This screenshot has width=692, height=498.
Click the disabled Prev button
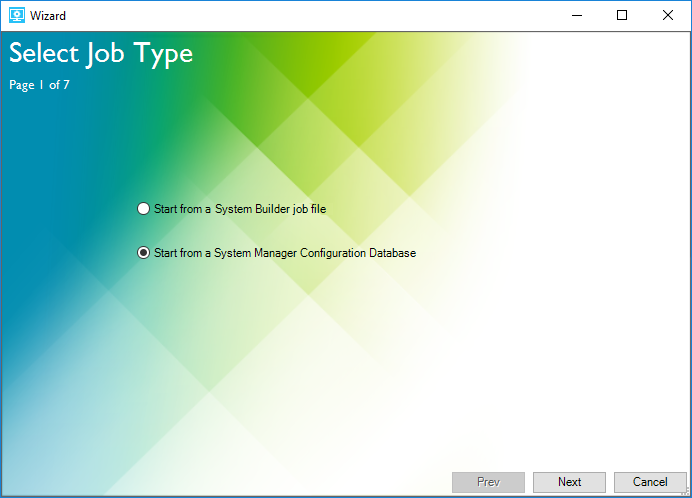[488, 482]
